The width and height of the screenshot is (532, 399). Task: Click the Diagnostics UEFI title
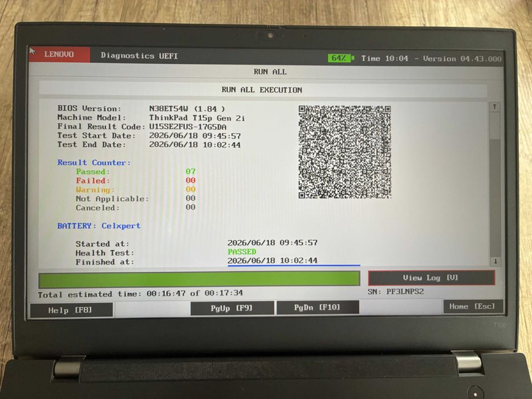(139, 56)
